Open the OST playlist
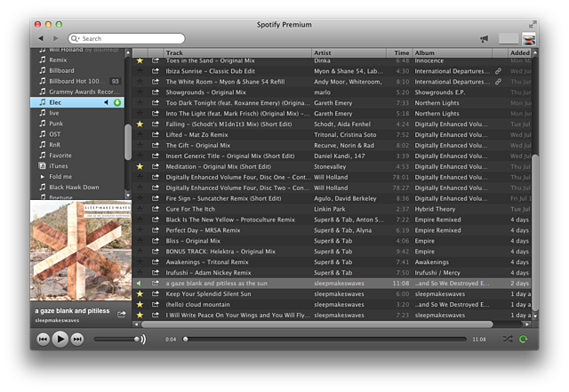Viewport: 569px width, 392px height. point(77,134)
